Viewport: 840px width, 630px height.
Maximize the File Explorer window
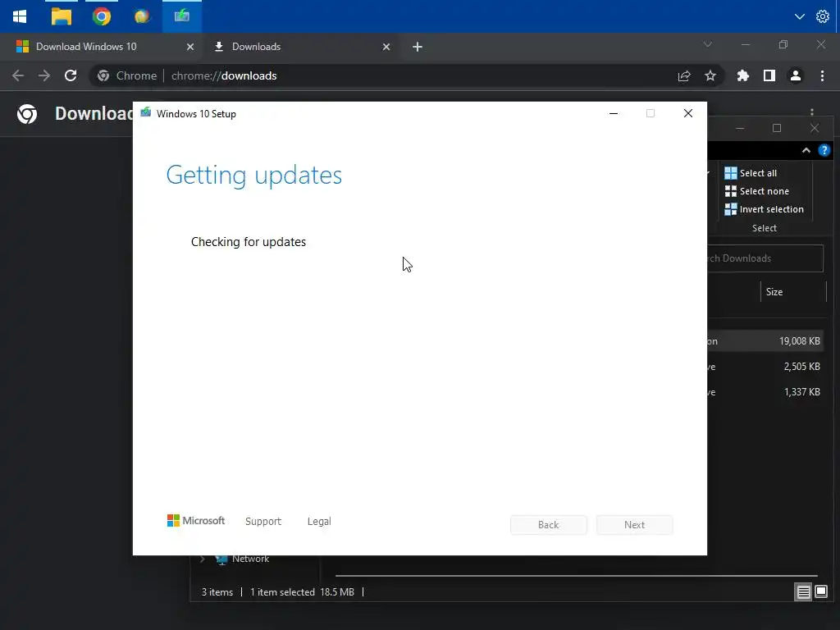coord(777,128)
